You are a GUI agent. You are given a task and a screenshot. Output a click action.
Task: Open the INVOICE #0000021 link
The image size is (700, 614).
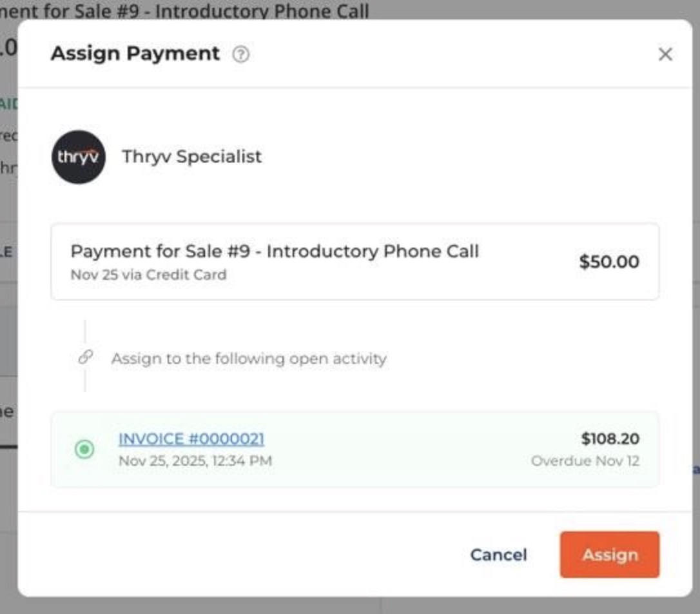point(191,439)
